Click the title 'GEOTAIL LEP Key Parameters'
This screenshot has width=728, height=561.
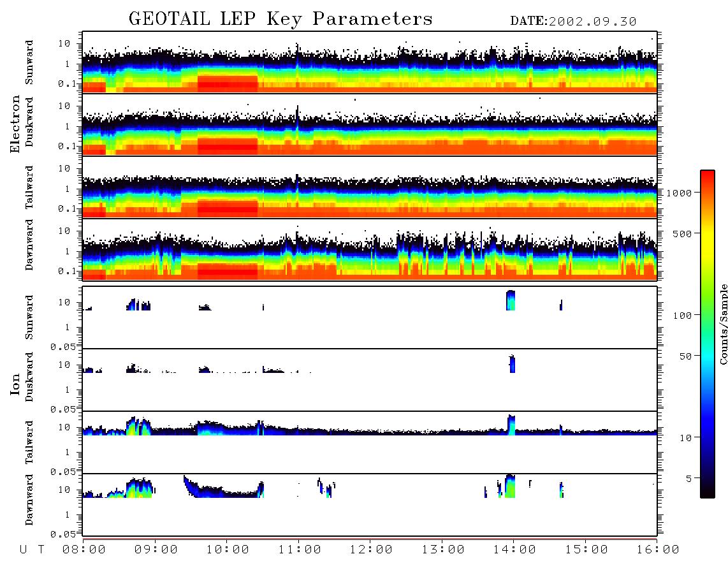point(280,19)
